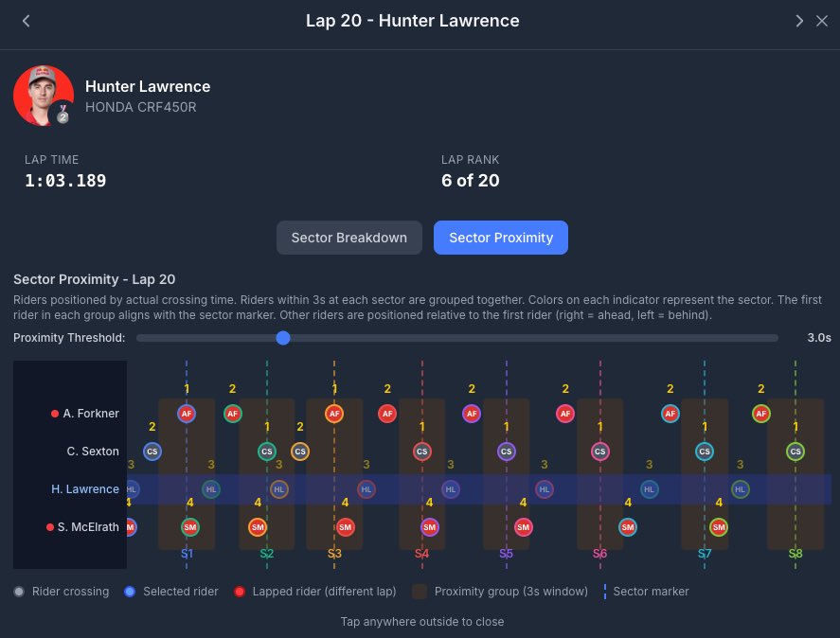Click the S8 sector marker label
840x638 pixels.
point(795,554)
